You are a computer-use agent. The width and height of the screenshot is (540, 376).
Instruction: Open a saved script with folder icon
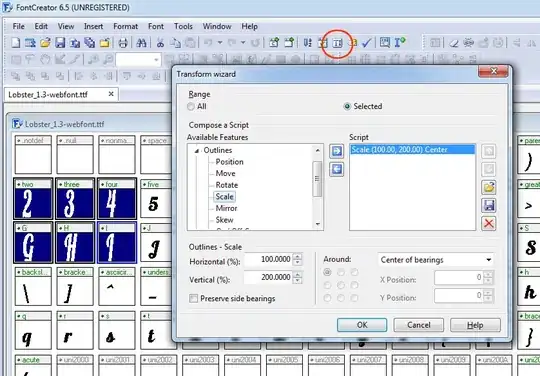pyautogui.click(x=489, y=187)
